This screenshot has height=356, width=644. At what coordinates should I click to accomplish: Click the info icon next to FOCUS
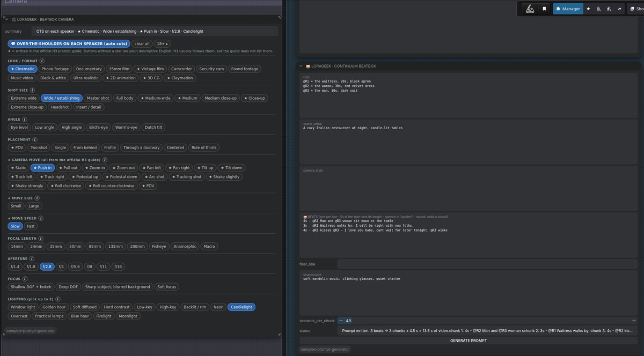pyautogui.click(x=25, y=279)
